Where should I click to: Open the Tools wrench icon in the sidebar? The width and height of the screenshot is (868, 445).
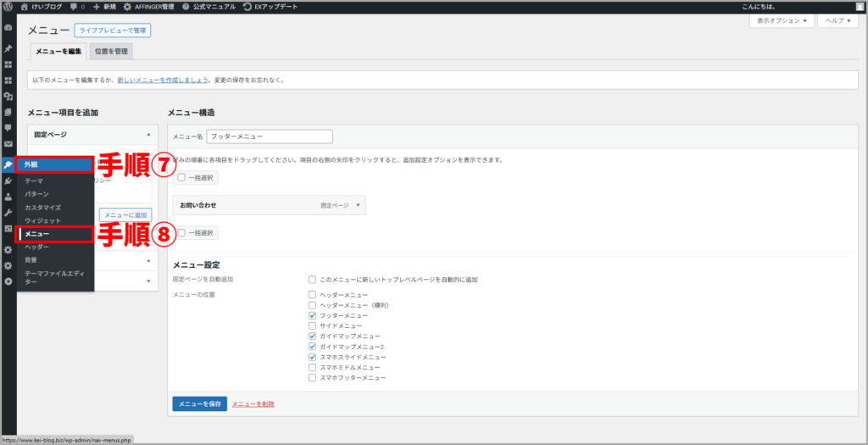tap(8, 213)
